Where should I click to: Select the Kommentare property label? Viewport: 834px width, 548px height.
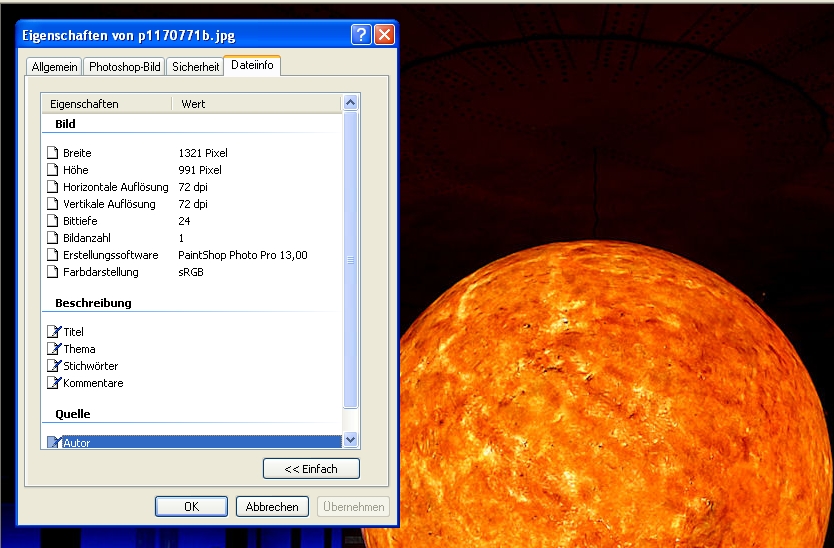click(93, 383)
